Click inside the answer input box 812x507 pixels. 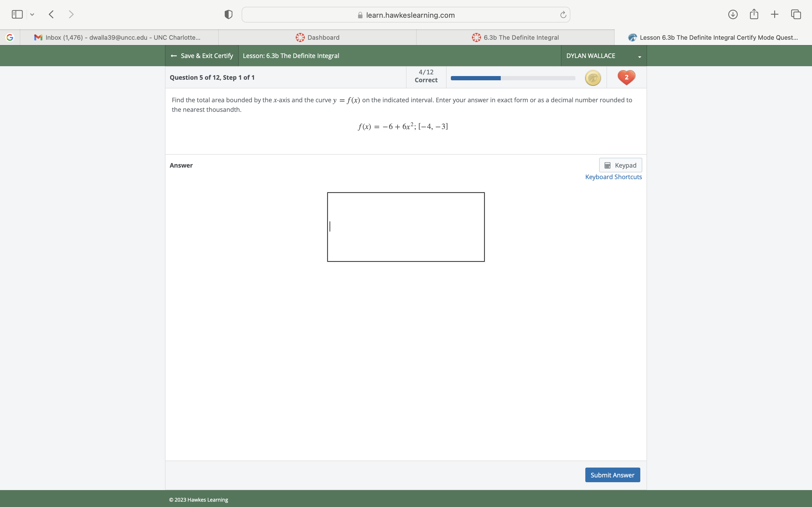(x=406, y=227)
